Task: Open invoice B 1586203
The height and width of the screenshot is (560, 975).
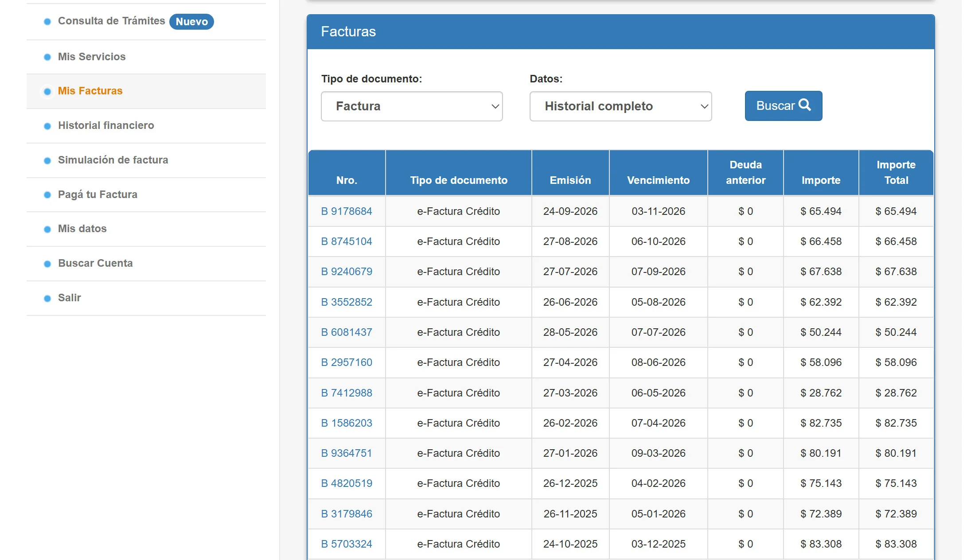Action: pos(347,423)
